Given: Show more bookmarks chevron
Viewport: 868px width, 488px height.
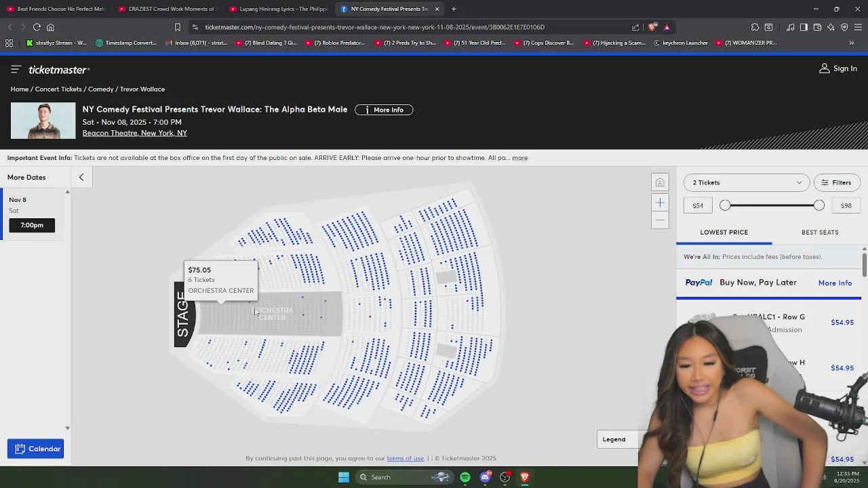Looking at the screenshot, I should coord(851,43).
